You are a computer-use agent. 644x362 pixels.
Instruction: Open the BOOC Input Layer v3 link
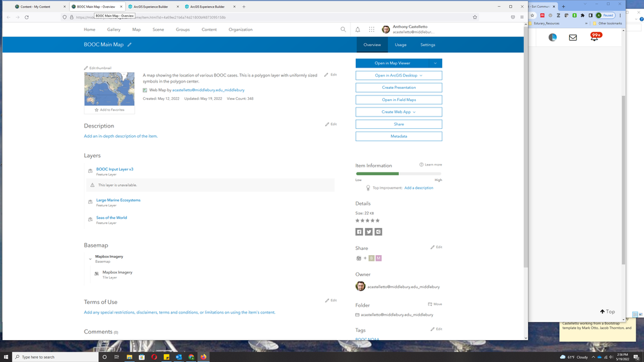coord(115,169)
